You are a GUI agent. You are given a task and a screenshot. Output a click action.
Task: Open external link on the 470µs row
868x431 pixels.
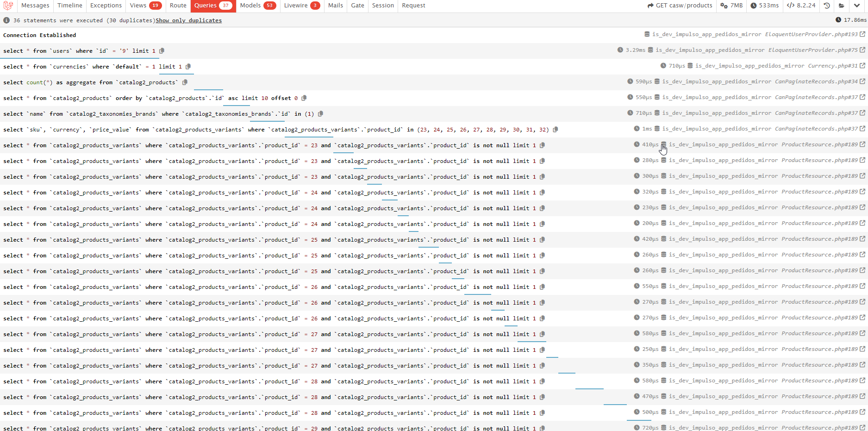coord(862,396)
